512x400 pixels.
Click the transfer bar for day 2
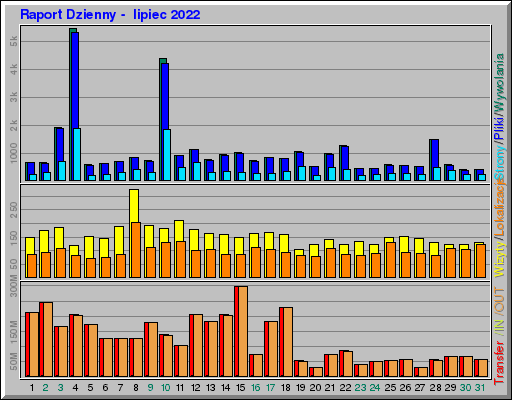[x=46, y=340]
